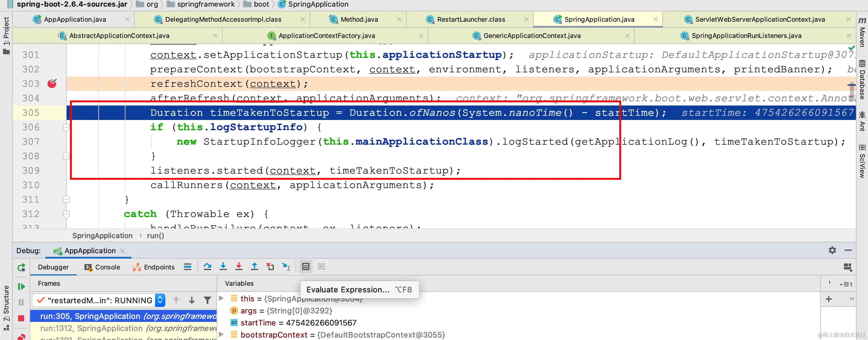Open the AppApplication.java editor tab
This screenshot has height=340, width=868.
click(75, 20)
